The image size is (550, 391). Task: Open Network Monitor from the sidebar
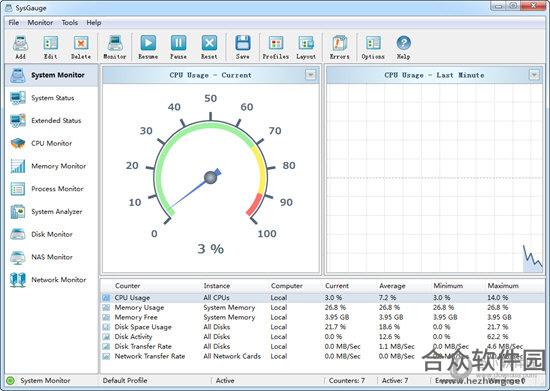(52, 280)
